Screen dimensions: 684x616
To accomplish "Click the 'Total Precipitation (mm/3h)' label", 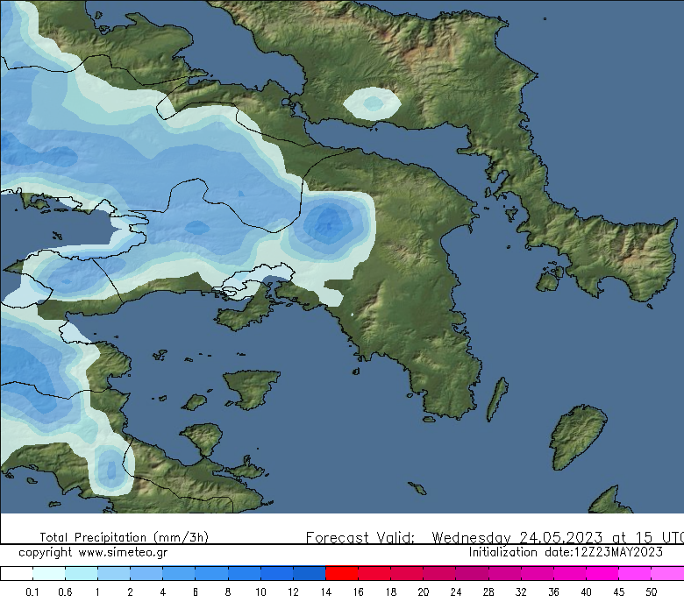I will 124,537.
